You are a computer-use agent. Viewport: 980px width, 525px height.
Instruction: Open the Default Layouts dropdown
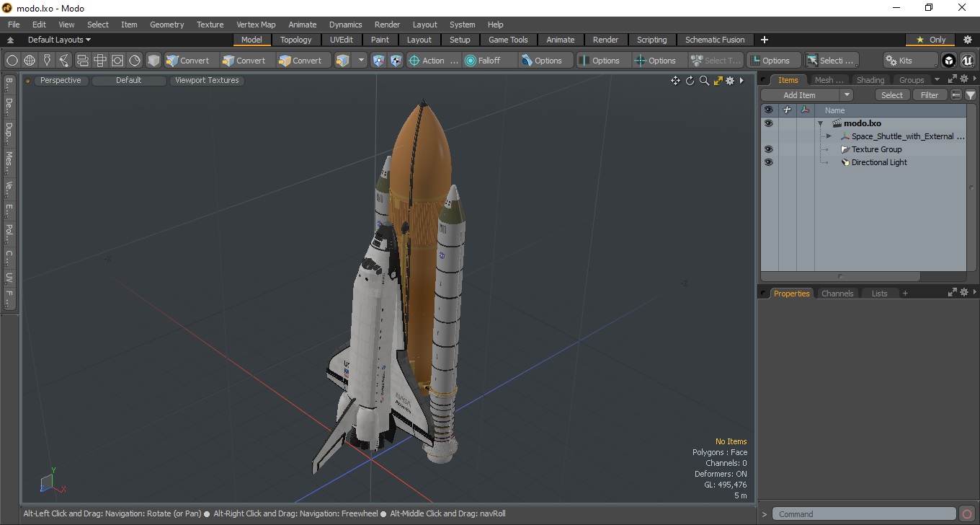click(x=59, y=40)
